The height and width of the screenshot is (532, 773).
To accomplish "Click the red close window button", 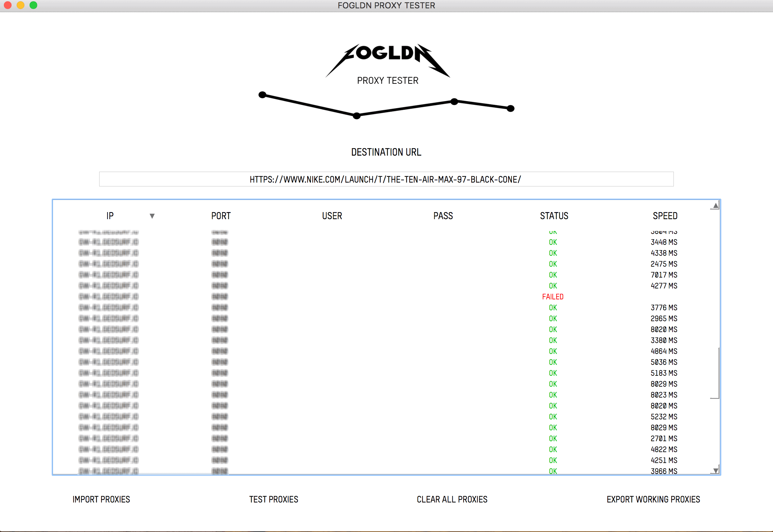I will point(8,5).
